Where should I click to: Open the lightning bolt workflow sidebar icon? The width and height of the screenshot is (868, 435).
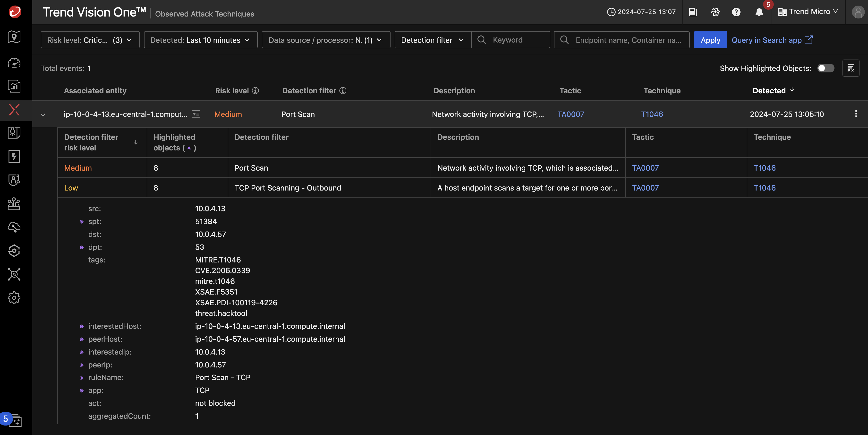(14, 157)
